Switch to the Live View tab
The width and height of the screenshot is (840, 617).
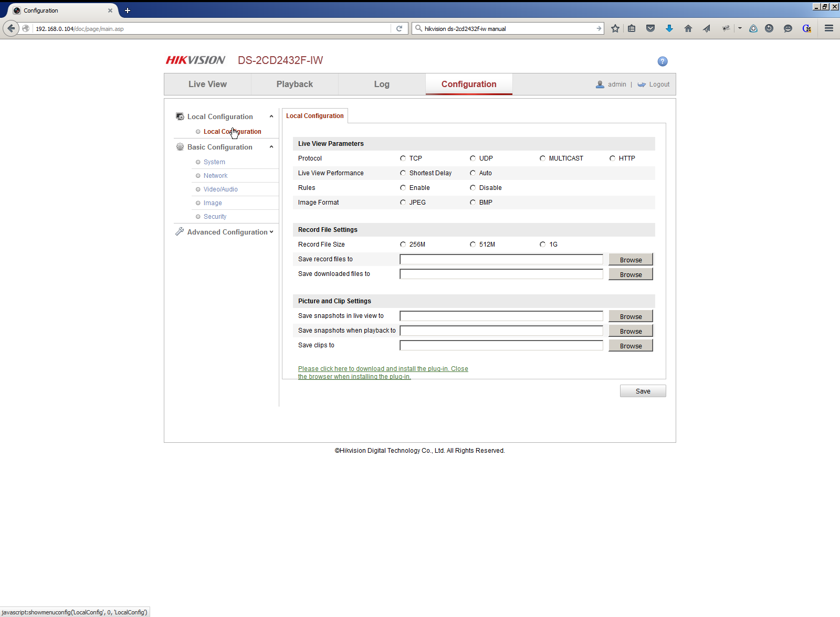pos(208,84)
